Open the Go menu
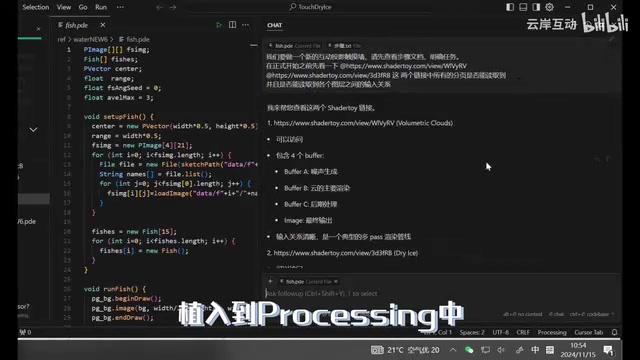Viewport: 640px width, 360px height. tap(83, 7)
